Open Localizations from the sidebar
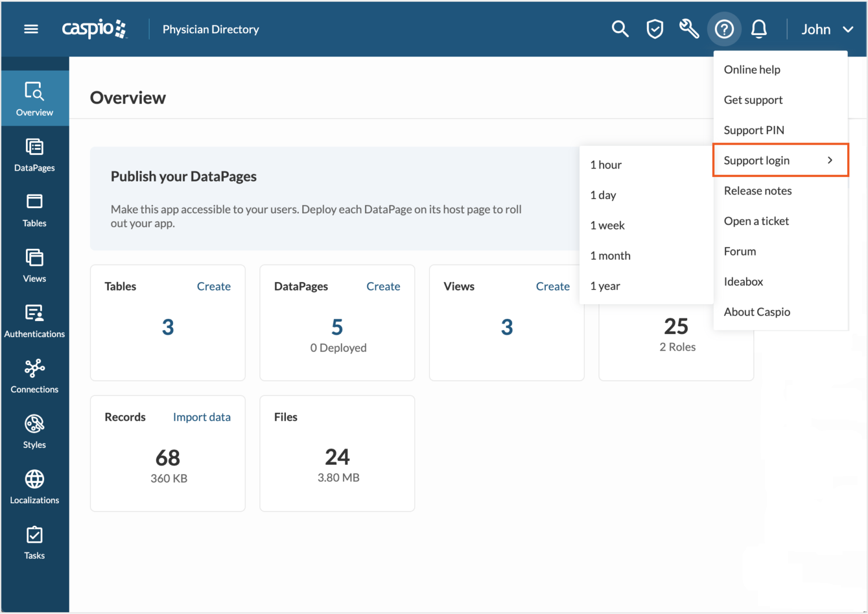Viewport: 868px width, 614px height. (34, 487)
